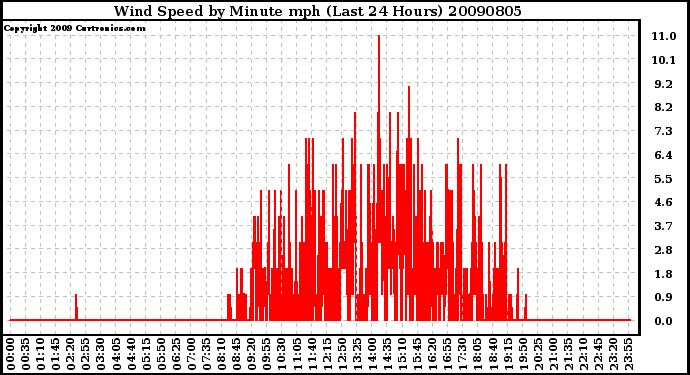Click the 'Copyright 2009 Cartronics.com' text
Image resolution: width=690 pixels, height=375 pixels.
(x=74, y=28)
